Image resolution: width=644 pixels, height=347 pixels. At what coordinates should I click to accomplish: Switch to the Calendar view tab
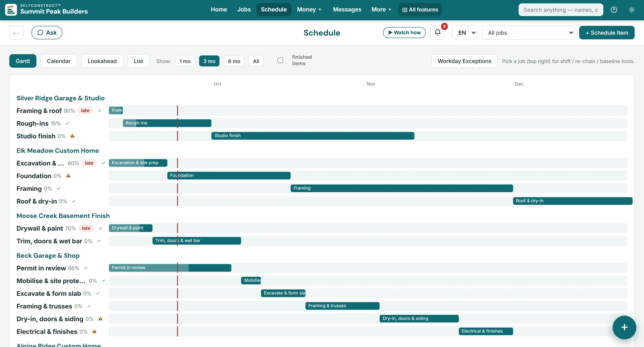tap(59, 61)
